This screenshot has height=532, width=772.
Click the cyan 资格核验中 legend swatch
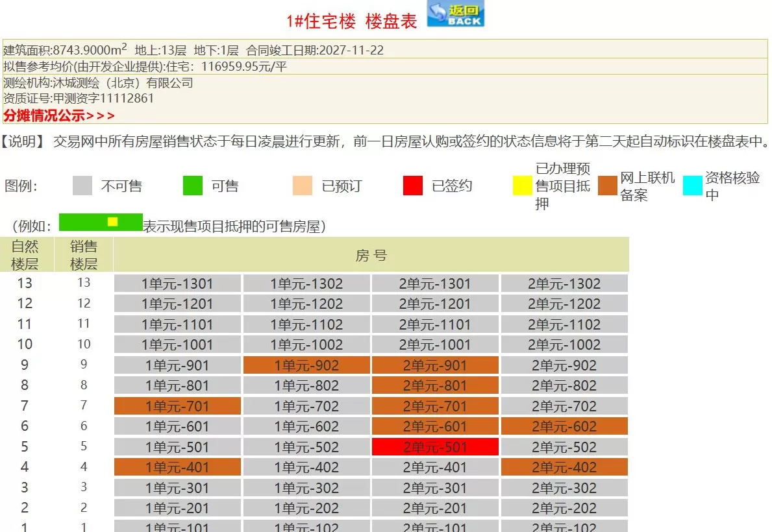click(x=693, y=186)
